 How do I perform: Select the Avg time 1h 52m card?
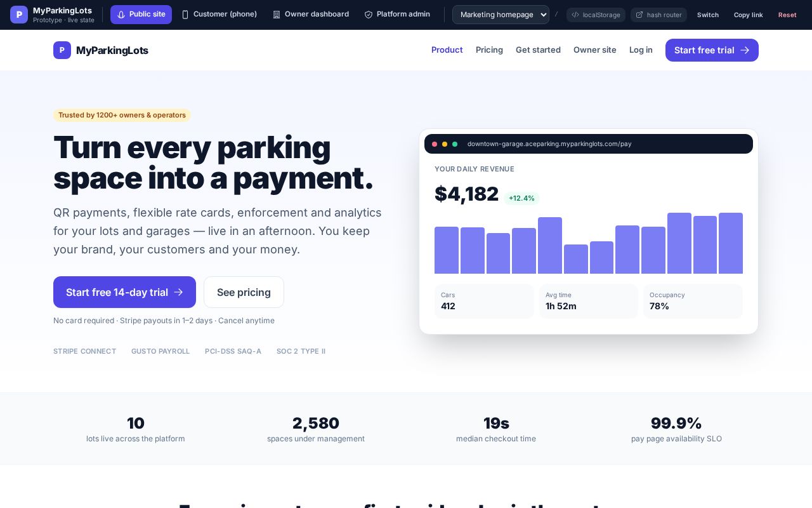coord(589,301)
